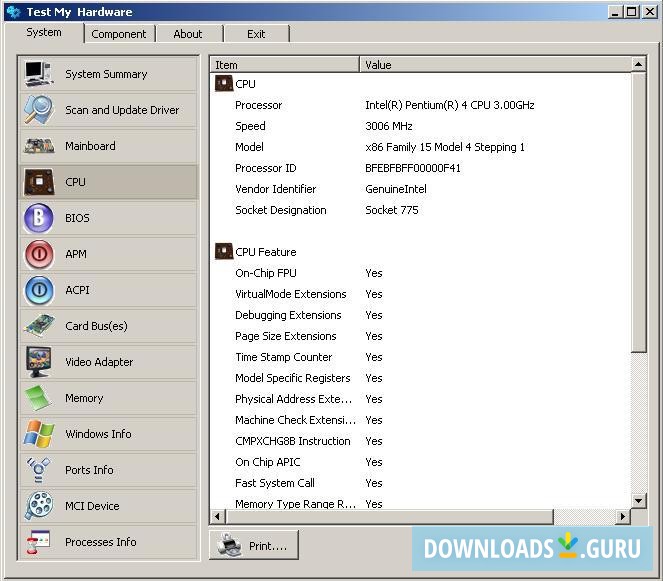
Task: Open the Windows Info flag icon
Action: pyautogui.click(x=38, y=434)
